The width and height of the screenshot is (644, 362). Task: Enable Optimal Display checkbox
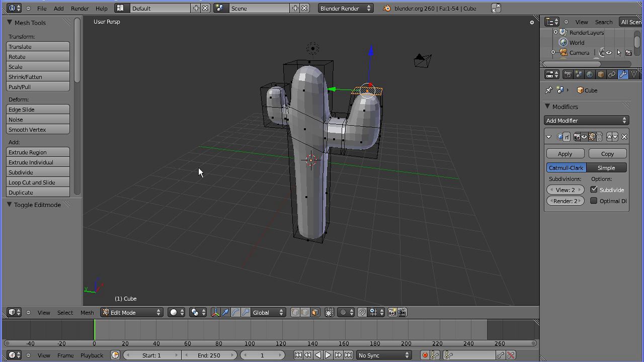(594, 201)
